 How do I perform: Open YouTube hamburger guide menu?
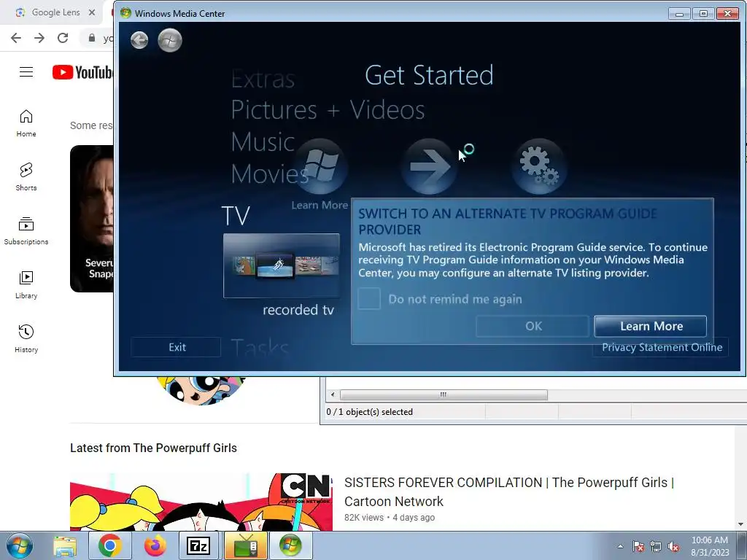(26, 72)
